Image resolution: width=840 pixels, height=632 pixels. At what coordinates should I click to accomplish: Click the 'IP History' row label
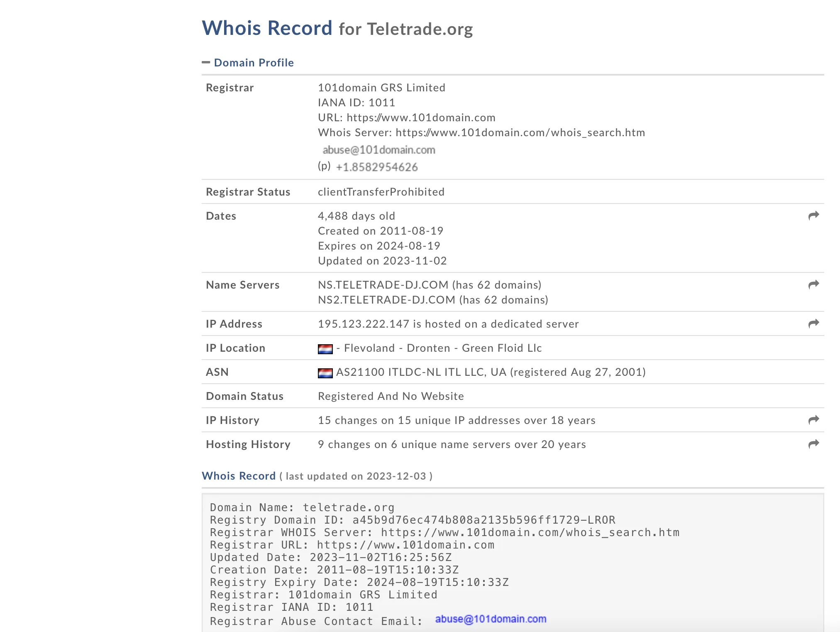232,420
